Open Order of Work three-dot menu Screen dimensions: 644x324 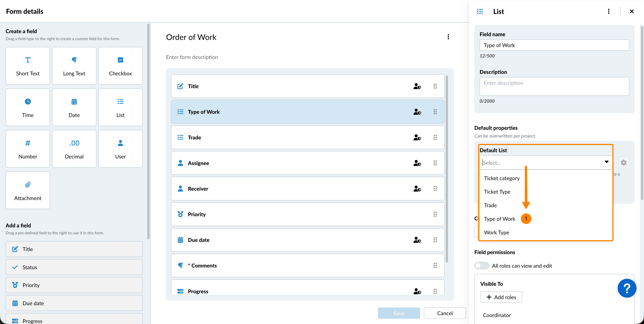(448, 37)
